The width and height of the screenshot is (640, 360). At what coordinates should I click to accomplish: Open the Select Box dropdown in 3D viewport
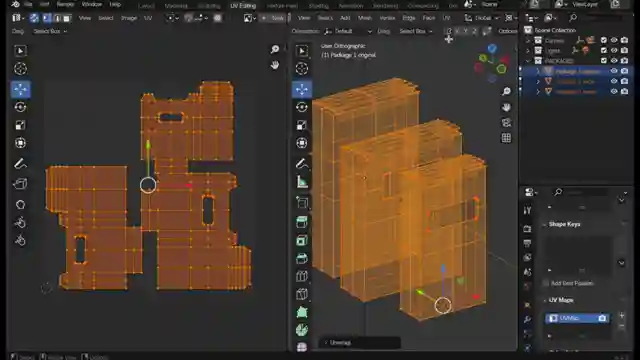click(416, 31)
